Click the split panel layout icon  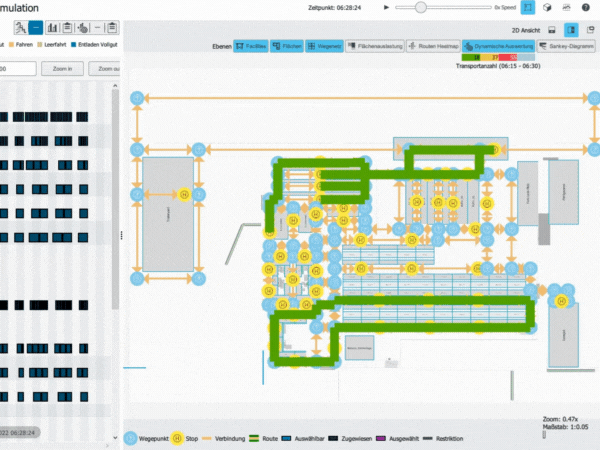(571, 30)
